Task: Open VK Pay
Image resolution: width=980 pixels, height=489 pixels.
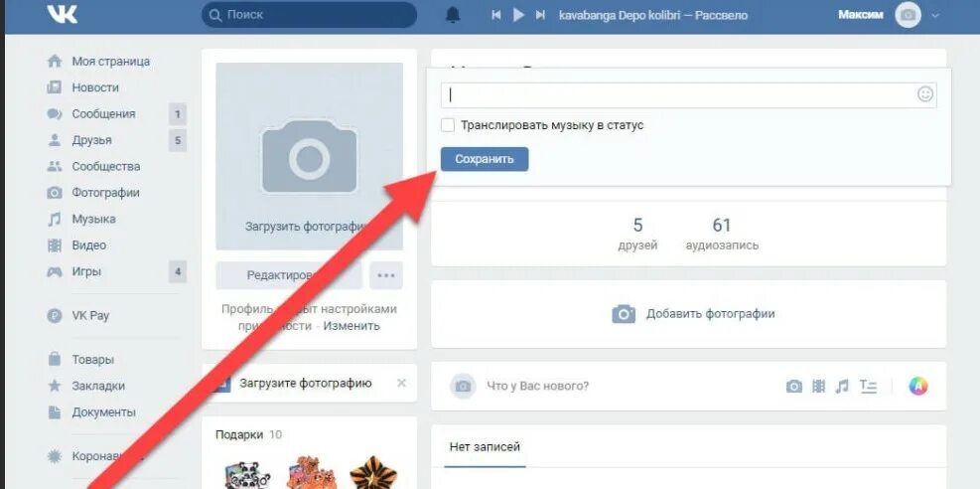Action: tap(90, 315)
